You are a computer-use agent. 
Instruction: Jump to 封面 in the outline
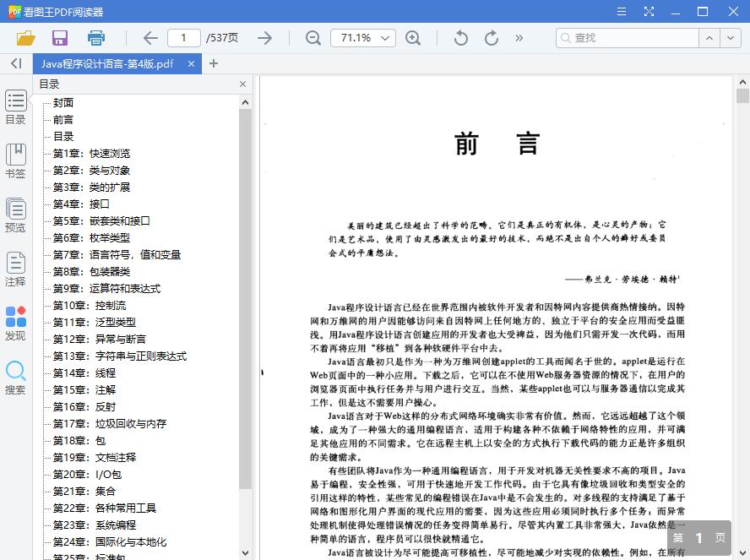click(63, 103)
